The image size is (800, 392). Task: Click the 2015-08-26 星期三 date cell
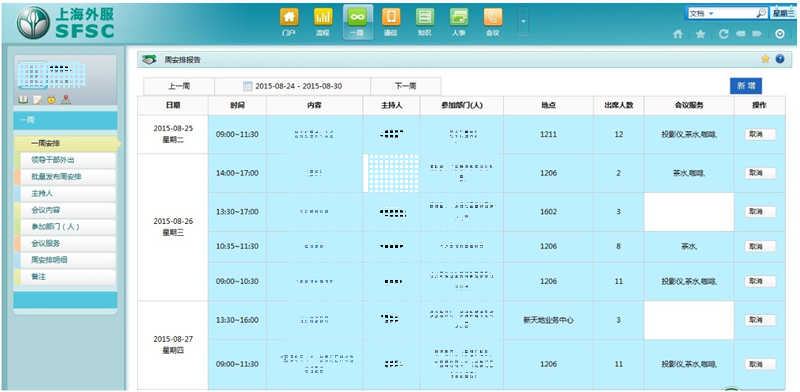(x=172, y=227)
